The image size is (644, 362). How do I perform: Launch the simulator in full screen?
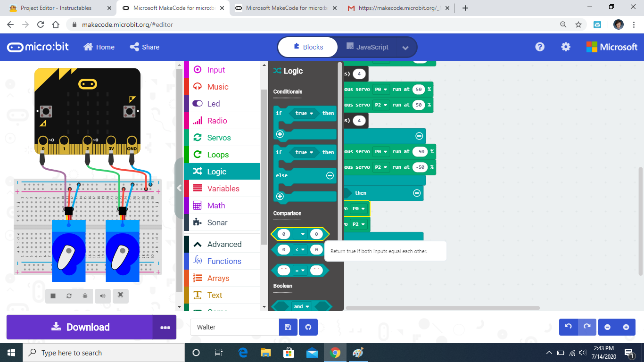(x=121, y=295)
